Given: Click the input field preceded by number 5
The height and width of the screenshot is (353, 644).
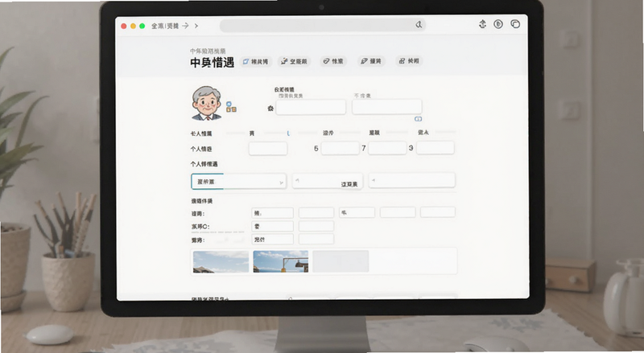Looking at the screenshot, I should pyautogui.click(x=340, y=148).
